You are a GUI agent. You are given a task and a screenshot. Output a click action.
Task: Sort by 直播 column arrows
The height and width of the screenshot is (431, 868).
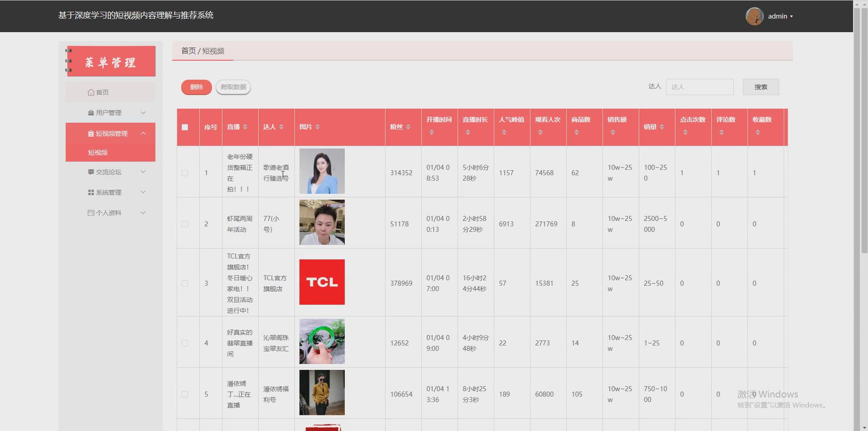tap(245, 127)
